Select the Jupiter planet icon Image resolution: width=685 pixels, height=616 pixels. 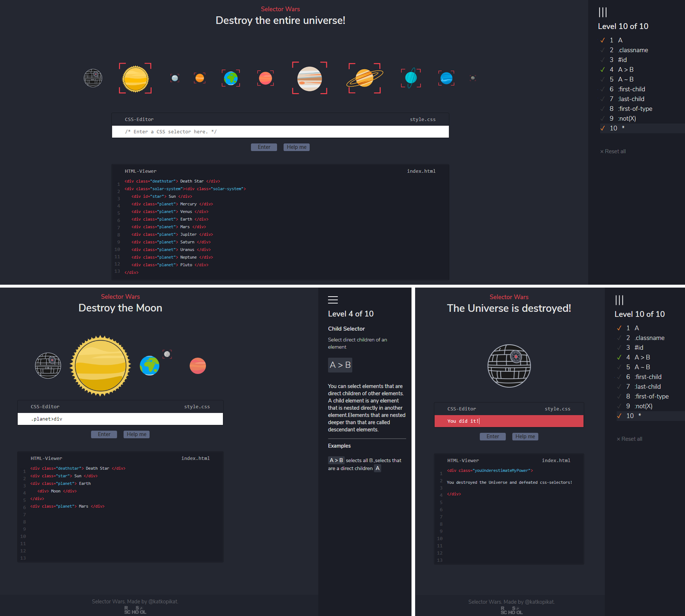click(310, 78)
